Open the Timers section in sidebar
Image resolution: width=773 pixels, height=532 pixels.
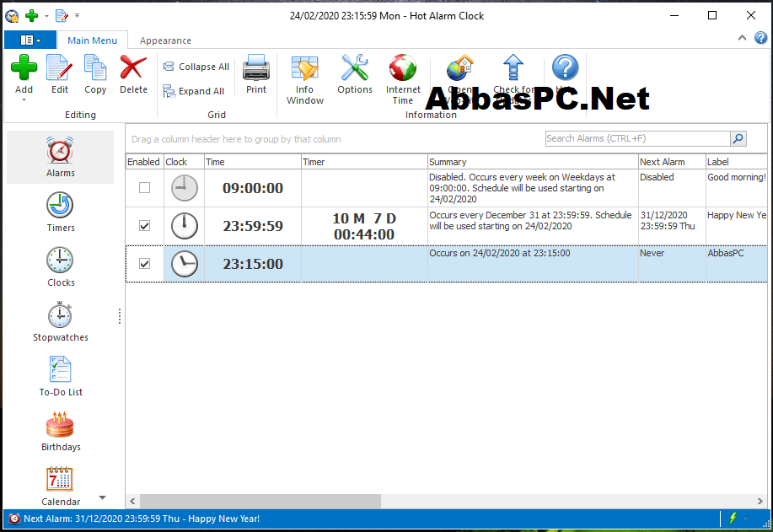click(60, 212)
